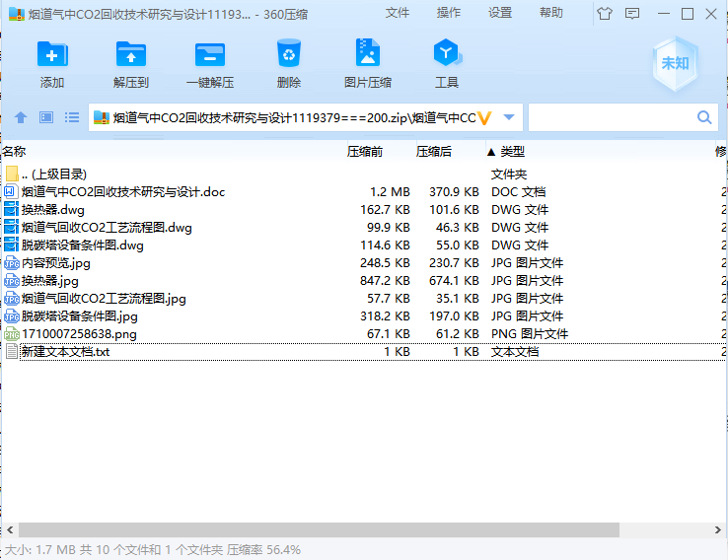Select file 换热器.jpg
The image size is (728, 560).
coord(50,281)
